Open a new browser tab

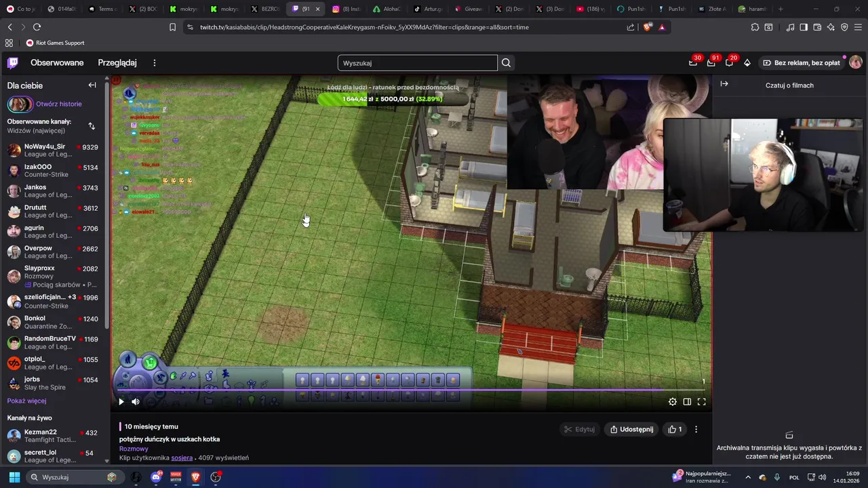(x=781, y=9)
